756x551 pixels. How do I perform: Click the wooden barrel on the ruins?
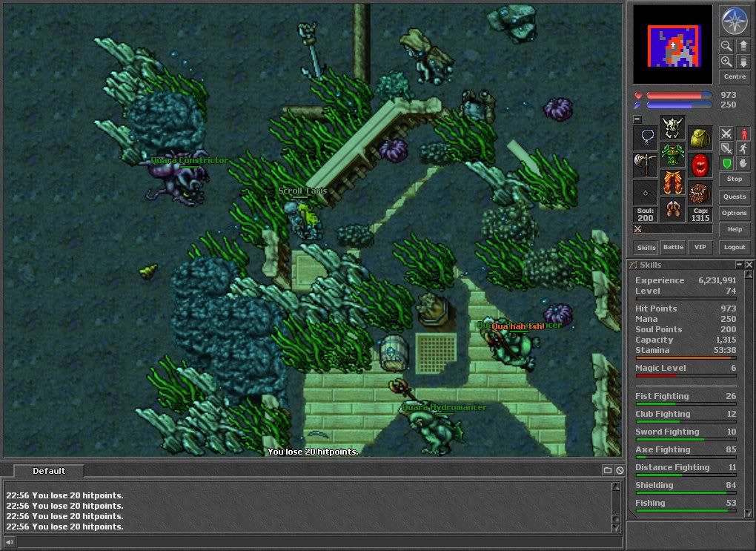[394, 352]
